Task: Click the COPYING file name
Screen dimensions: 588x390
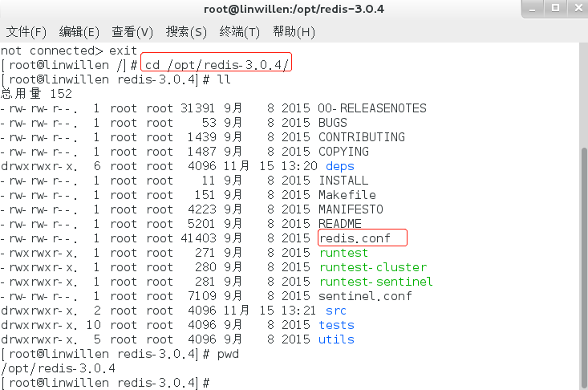Action: [343, 152]
